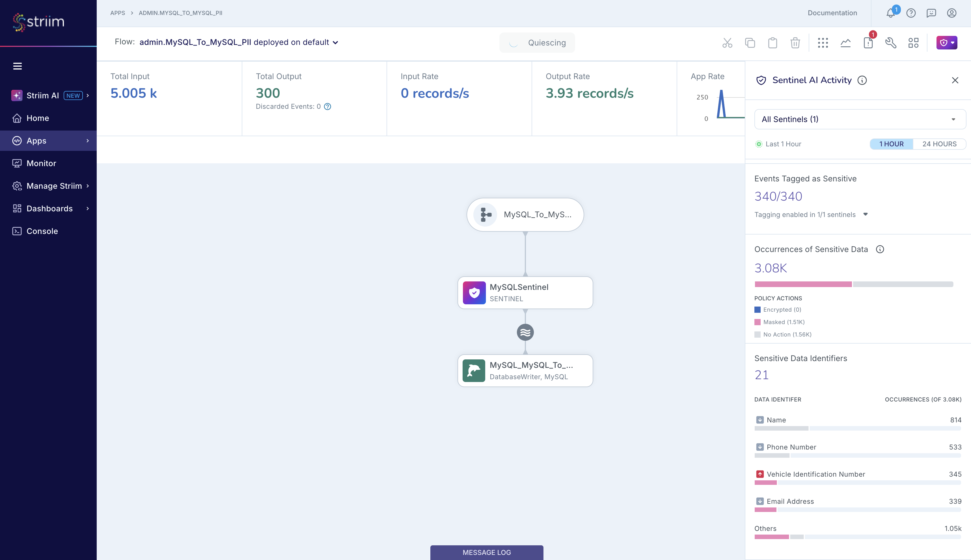Open the notifications bell with blue badge
This screenshot has width=971, height=560.
click(x=891, y=13)
